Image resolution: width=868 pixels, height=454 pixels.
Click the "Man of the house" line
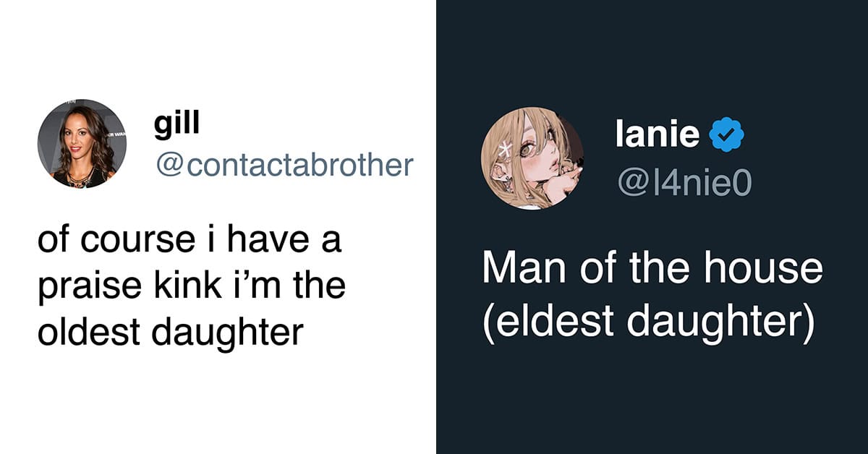(x=652, y=268)
